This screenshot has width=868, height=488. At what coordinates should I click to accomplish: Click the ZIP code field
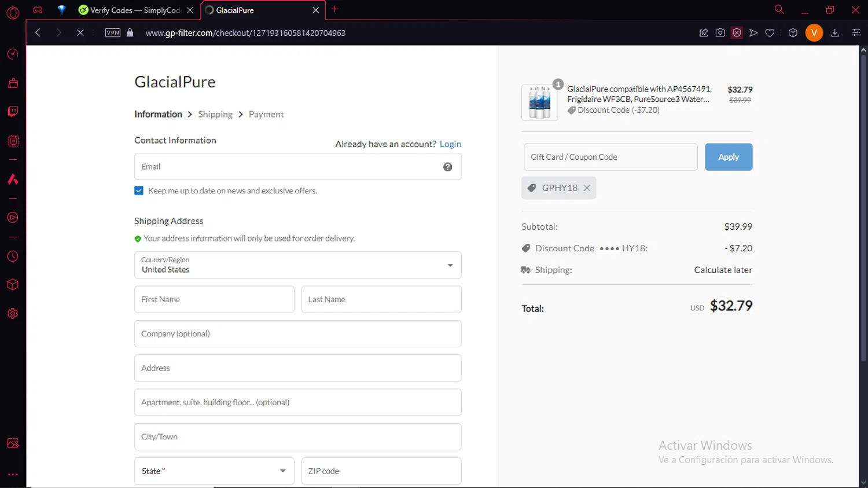click(381, 471)
